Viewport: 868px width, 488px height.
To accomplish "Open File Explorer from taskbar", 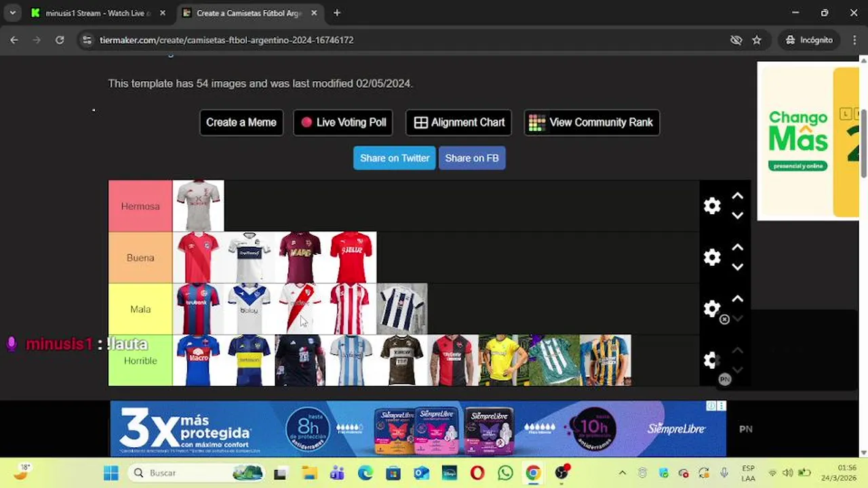I will point(309,473).
